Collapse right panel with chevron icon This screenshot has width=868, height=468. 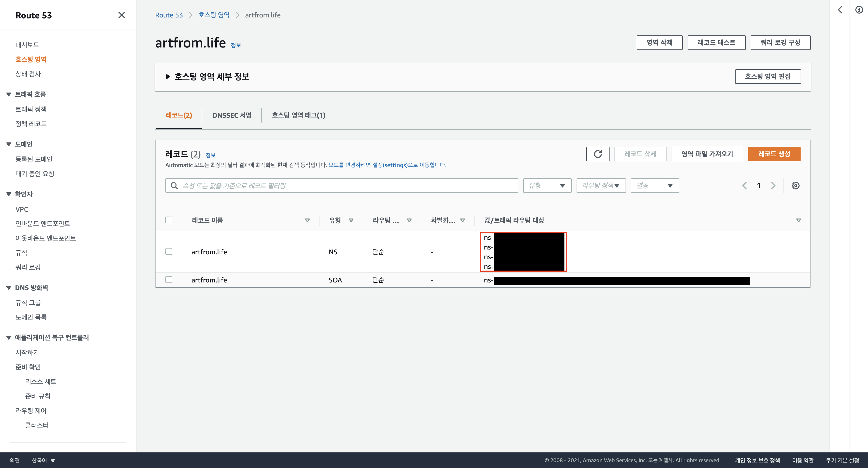coord(840,10)
